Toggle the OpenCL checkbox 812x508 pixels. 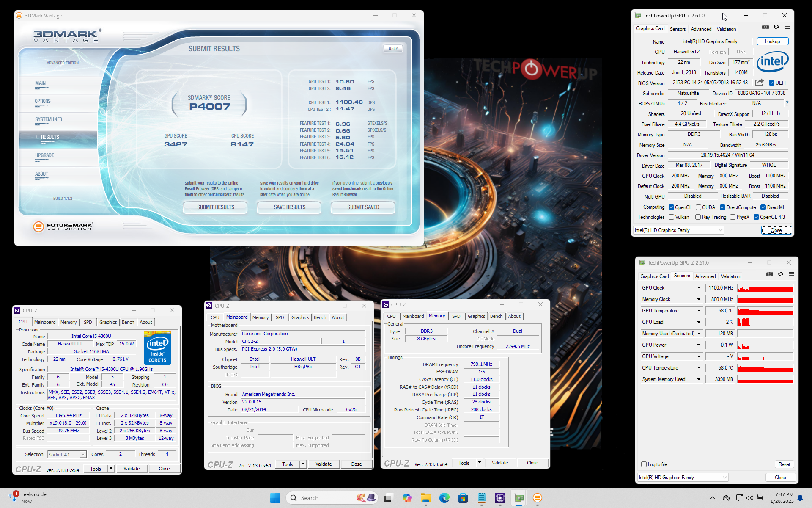671,207
